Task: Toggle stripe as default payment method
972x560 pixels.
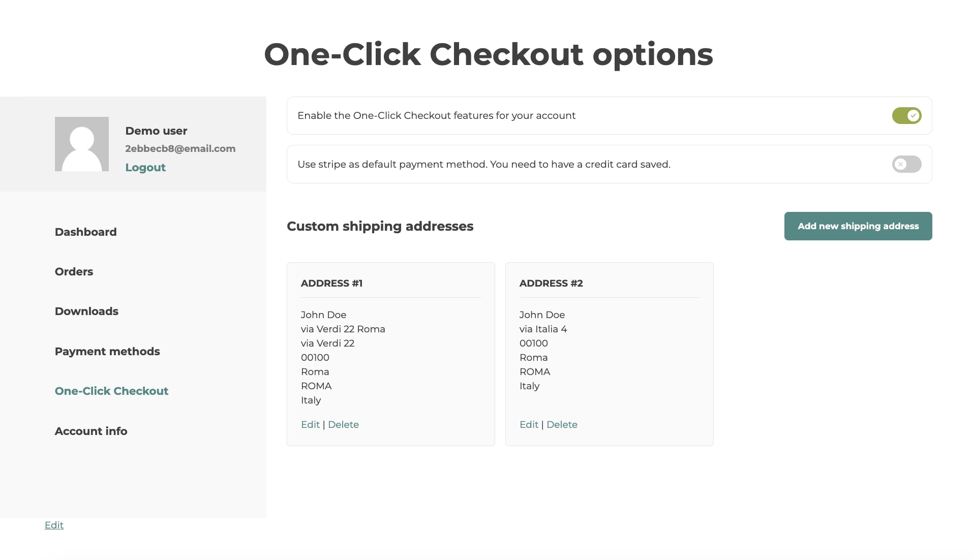Action: point(906,165)
